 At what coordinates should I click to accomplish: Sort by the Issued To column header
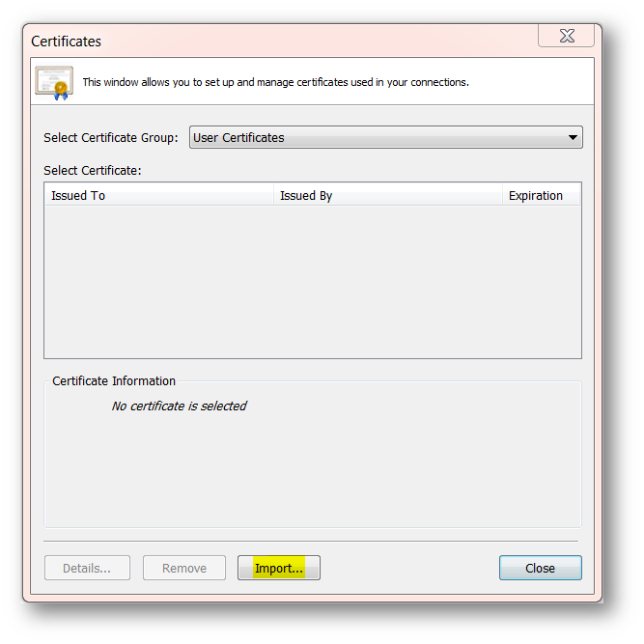(x=159, y=195)
